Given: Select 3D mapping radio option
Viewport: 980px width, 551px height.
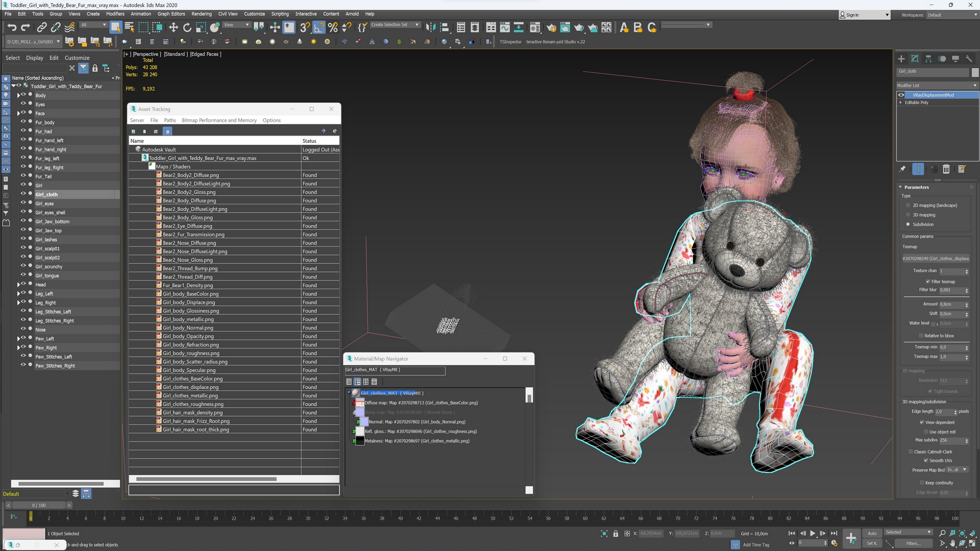Looking at the screenshot, I should [x=908, y=215].
